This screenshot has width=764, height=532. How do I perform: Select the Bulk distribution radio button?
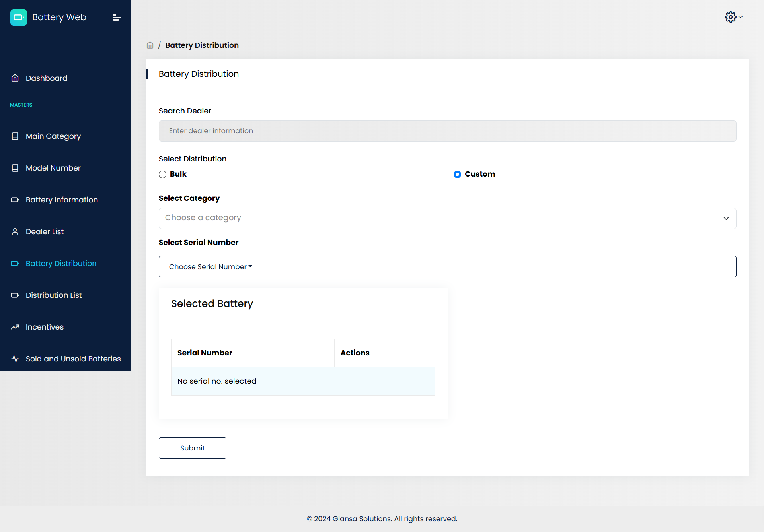(162, 174)
